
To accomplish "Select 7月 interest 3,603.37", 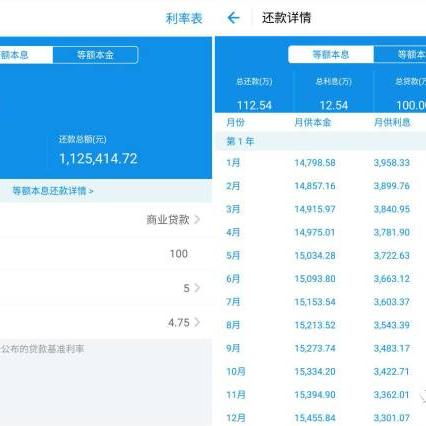I will click(392, 302).
